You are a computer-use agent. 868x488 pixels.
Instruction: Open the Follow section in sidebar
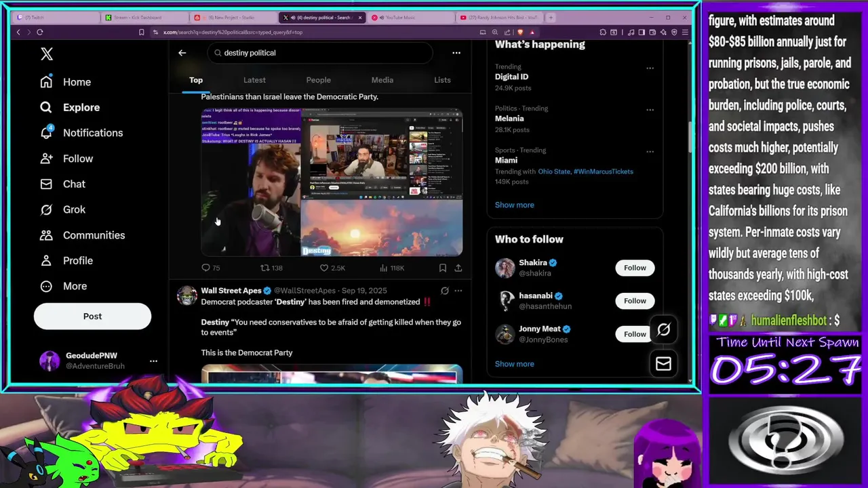pyautogui.click(x=66, y=159)
